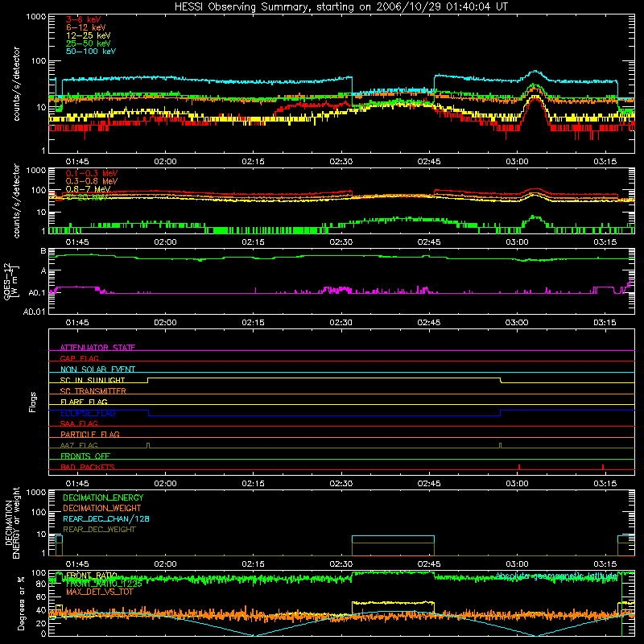The image size is (644, 644).
Task: Click the yellow FRONT_RATIO legend label
Action: tap(92, 576)
